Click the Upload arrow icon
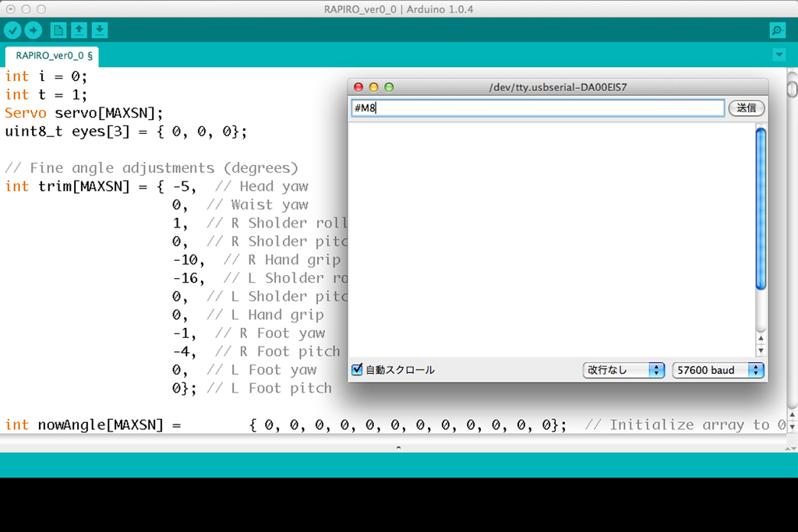The width and height of the screenshot is (798, 532). click(33, 30)
